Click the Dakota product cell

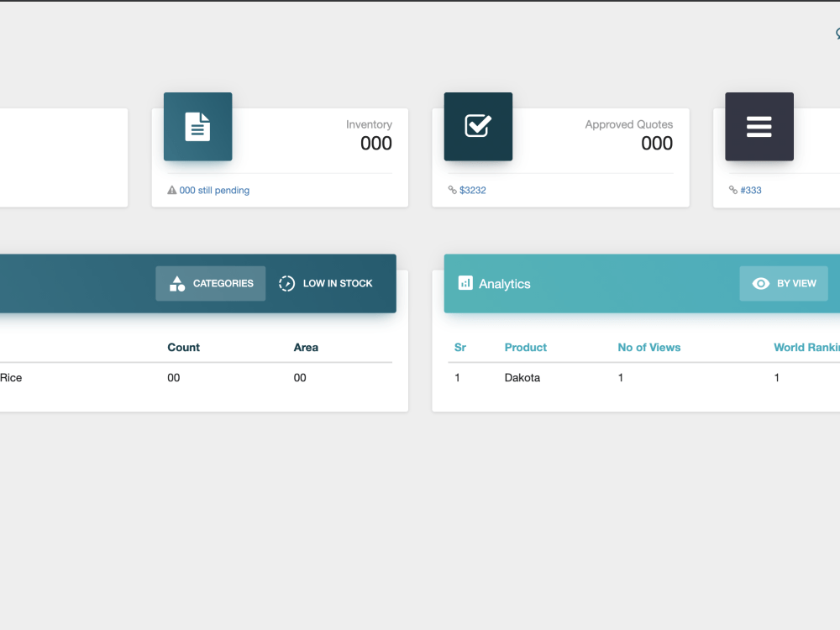[522, 378]
